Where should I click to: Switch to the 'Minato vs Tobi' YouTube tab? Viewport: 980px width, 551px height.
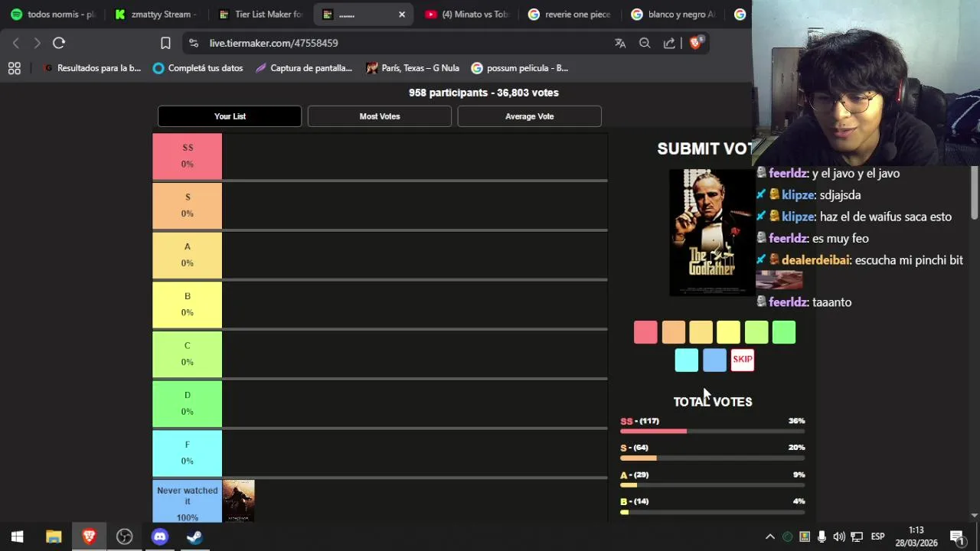(467, 15)
